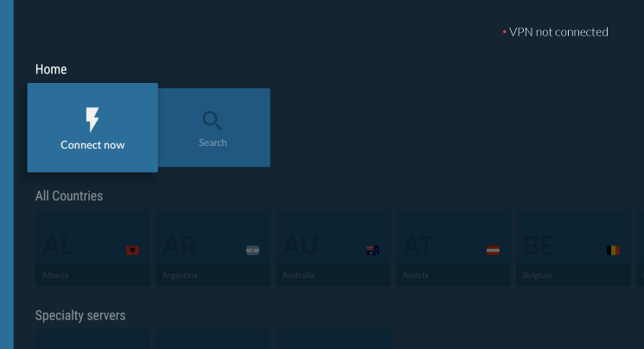Open the left navigation sidebar strip
The height and width of the screenshot is (349, 644).
7,174
